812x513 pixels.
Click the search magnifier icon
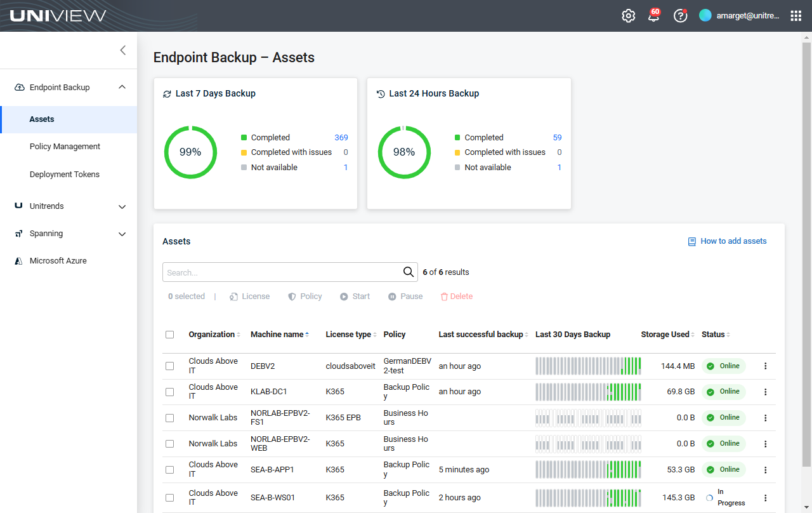coord(409,272)
